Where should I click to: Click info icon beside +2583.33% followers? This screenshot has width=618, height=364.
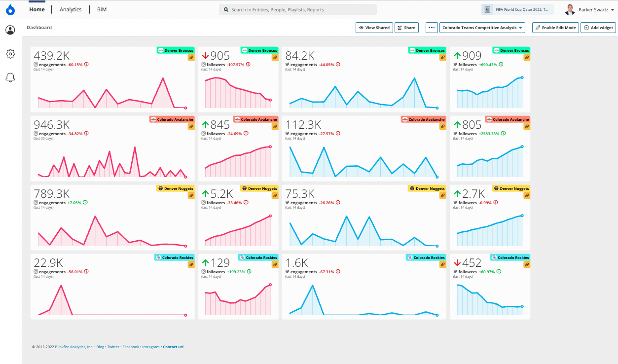[503, 134]
